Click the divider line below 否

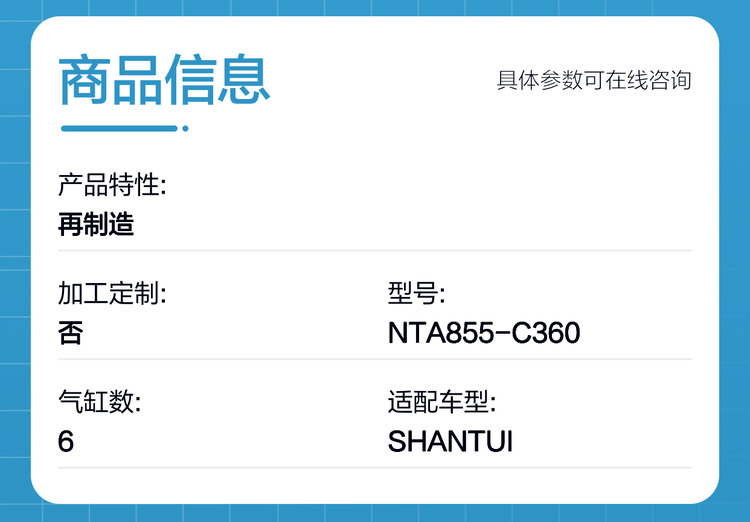coord(210,359)
